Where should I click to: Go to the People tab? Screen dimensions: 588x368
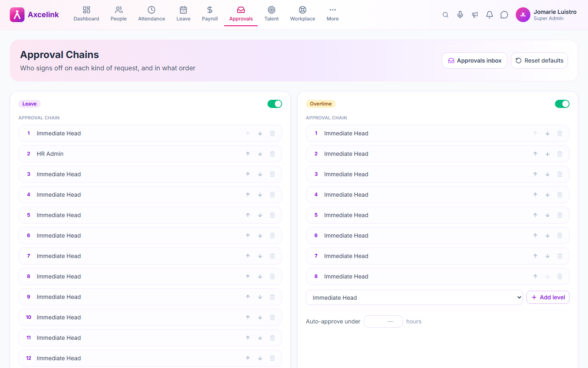pos(118,14)
